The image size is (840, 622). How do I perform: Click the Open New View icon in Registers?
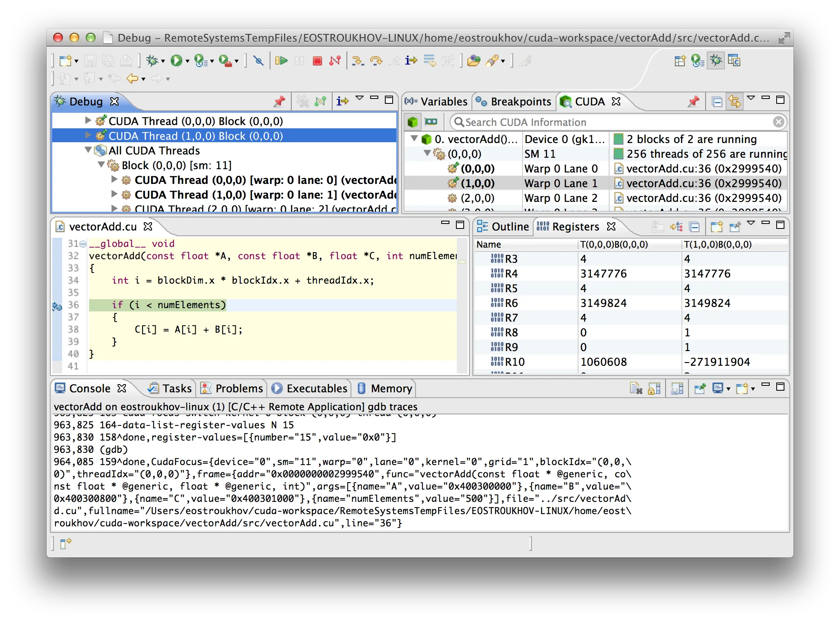[717, 226]
